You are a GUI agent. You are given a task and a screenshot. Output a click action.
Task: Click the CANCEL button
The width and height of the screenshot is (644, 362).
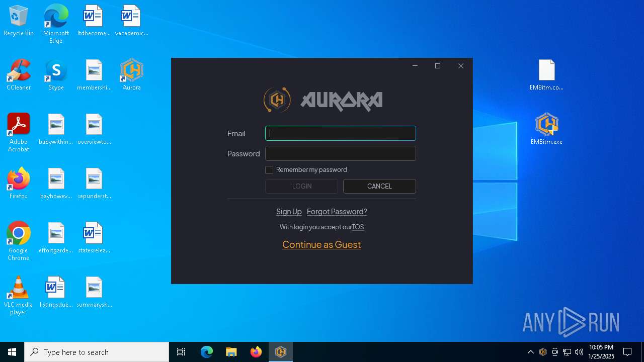[x=379, y=186]
